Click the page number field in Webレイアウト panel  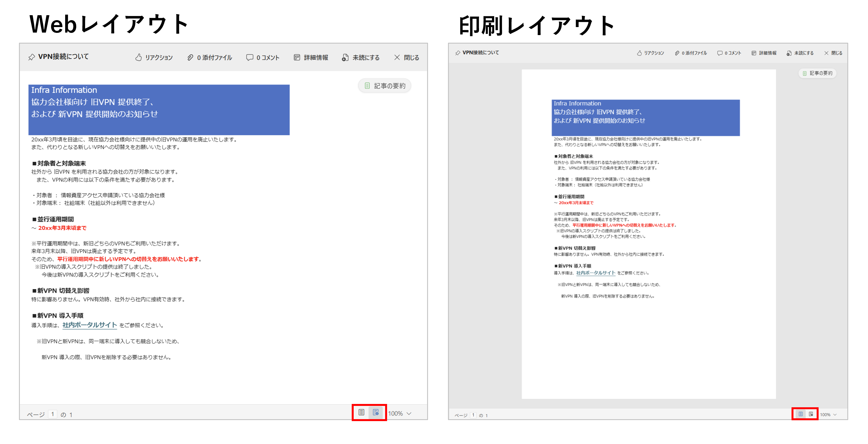pos(52,414)
